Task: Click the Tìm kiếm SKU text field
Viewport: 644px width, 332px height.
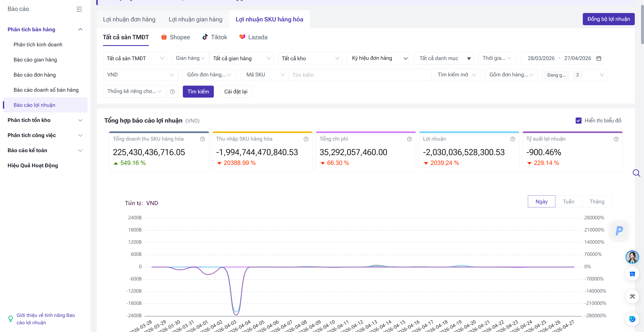Action: [360, 75]
